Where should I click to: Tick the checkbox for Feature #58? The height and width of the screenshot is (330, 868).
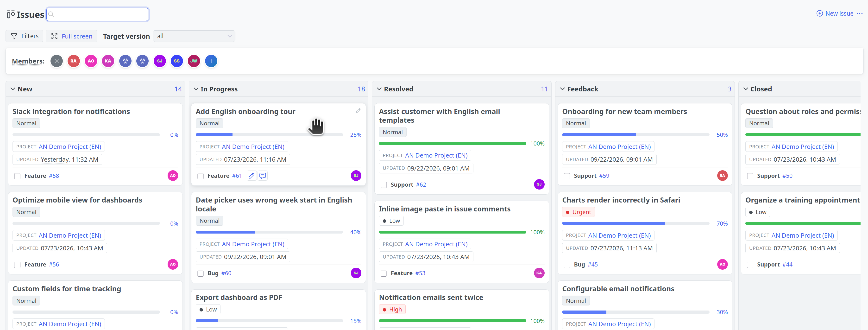coord(18,176)
